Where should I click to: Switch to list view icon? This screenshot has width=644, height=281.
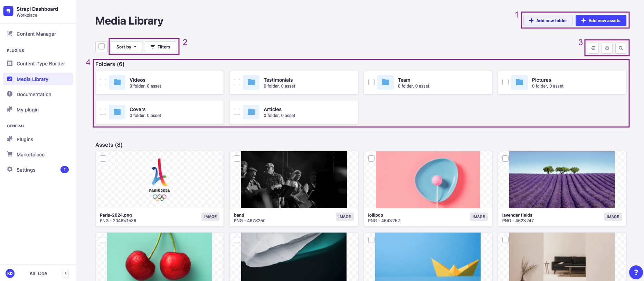click(593, 48)
